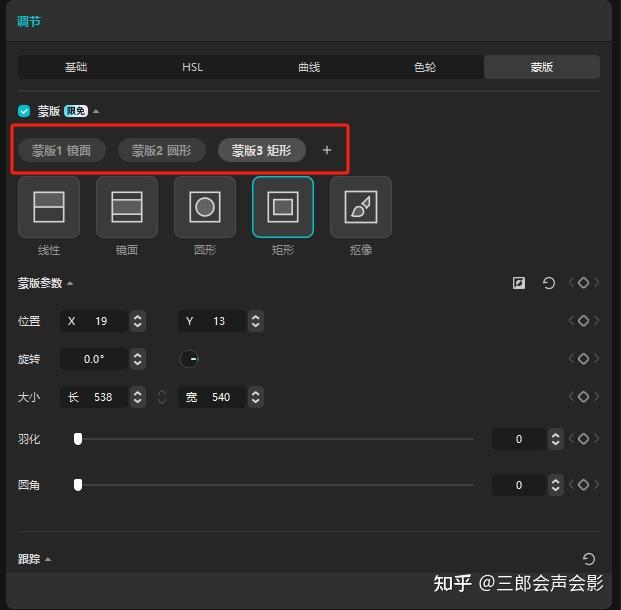621x610 pixels.
Task: Go to previous keyframe on 羽化 row
Action: [571, 439]
